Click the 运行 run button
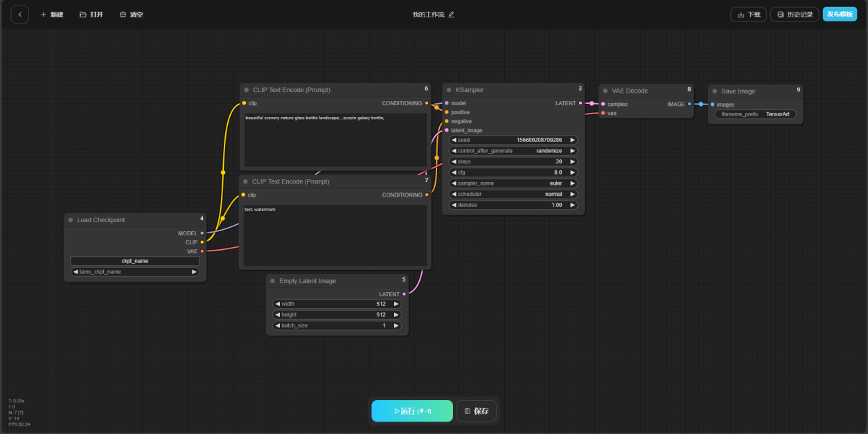This screenshot has height=434, width=868. tap(412, 411)
